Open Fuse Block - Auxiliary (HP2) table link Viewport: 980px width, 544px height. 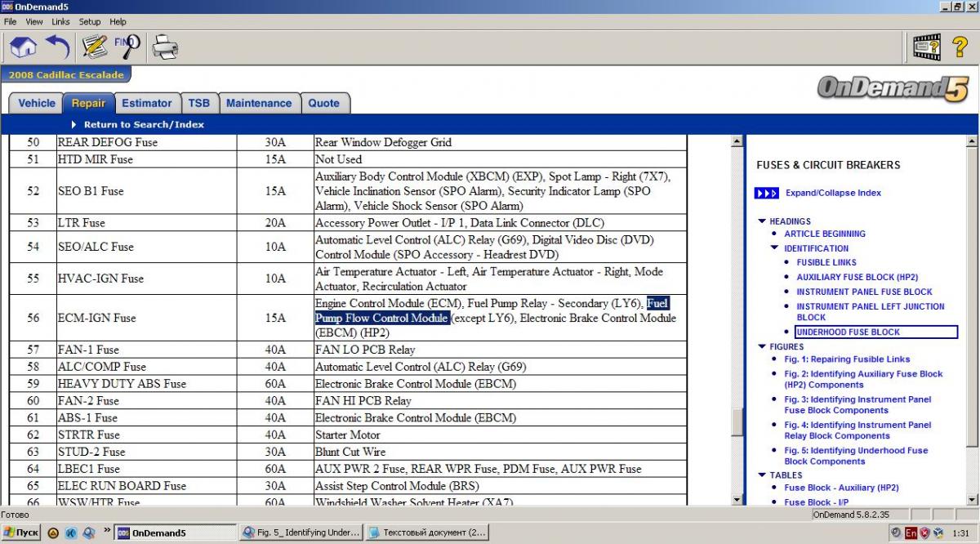coord(841,488)
